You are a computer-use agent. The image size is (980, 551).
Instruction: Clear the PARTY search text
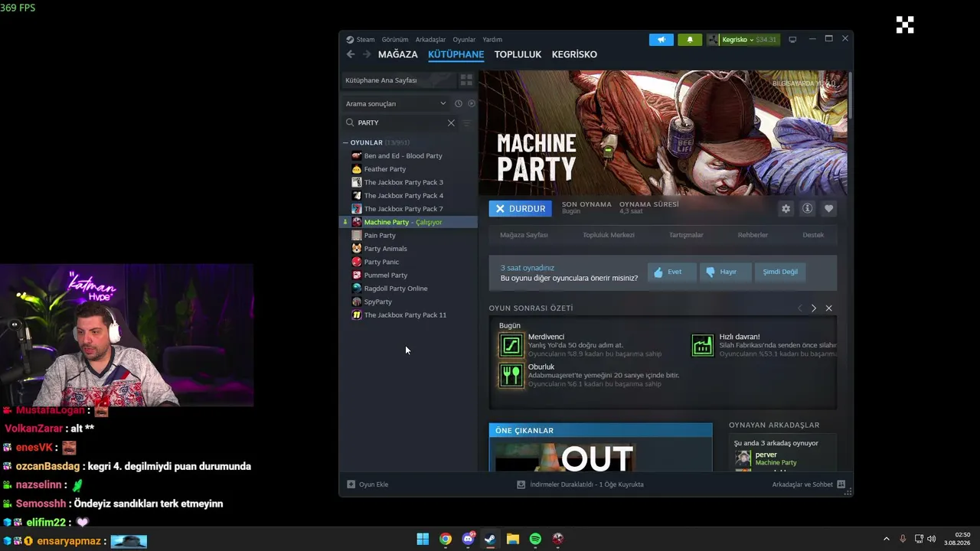click(x=451, y=122)
